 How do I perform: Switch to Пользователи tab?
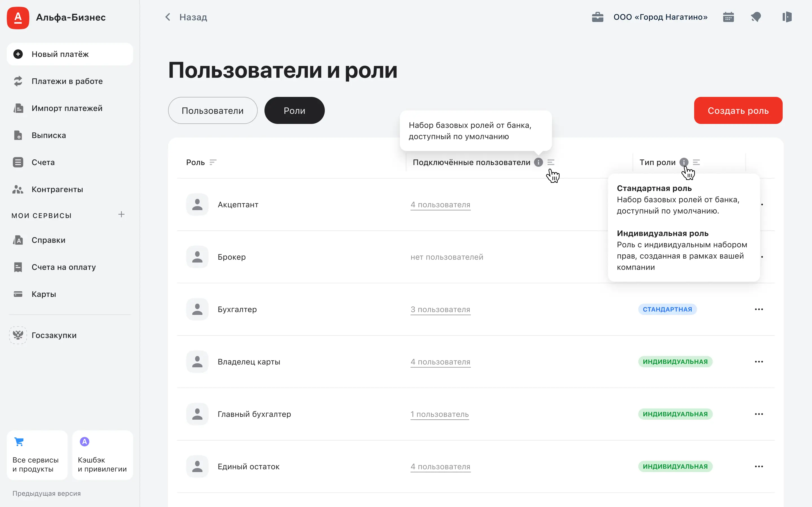click(212, 111)
